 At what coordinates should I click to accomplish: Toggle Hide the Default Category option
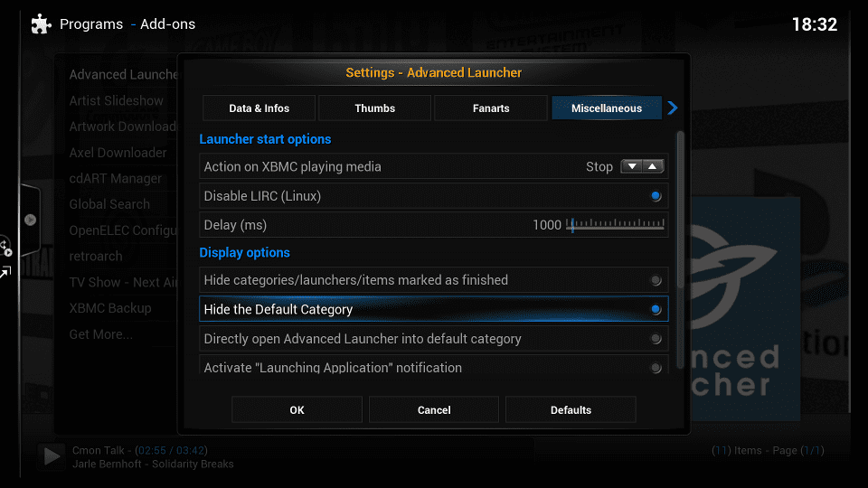[x=656, y=309]
